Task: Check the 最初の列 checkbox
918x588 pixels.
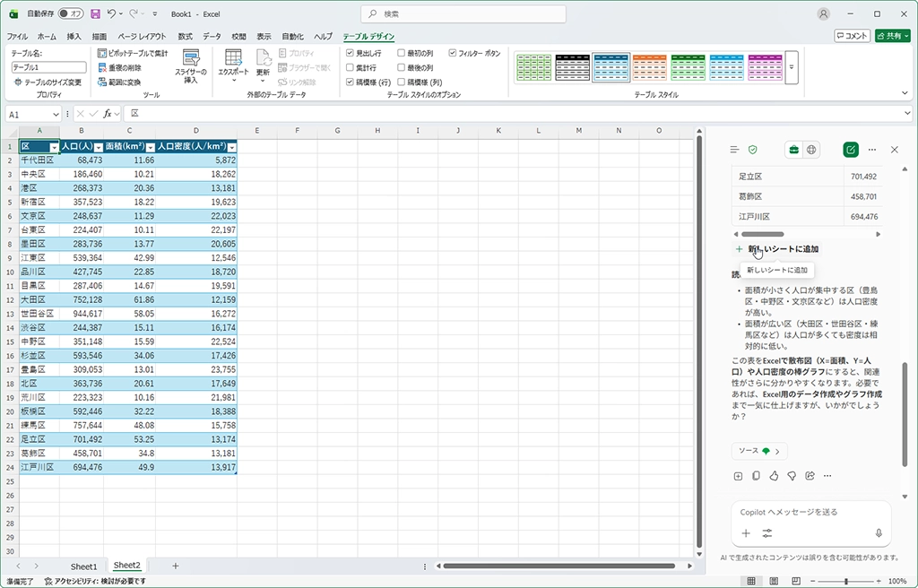Action: (402, 54)
